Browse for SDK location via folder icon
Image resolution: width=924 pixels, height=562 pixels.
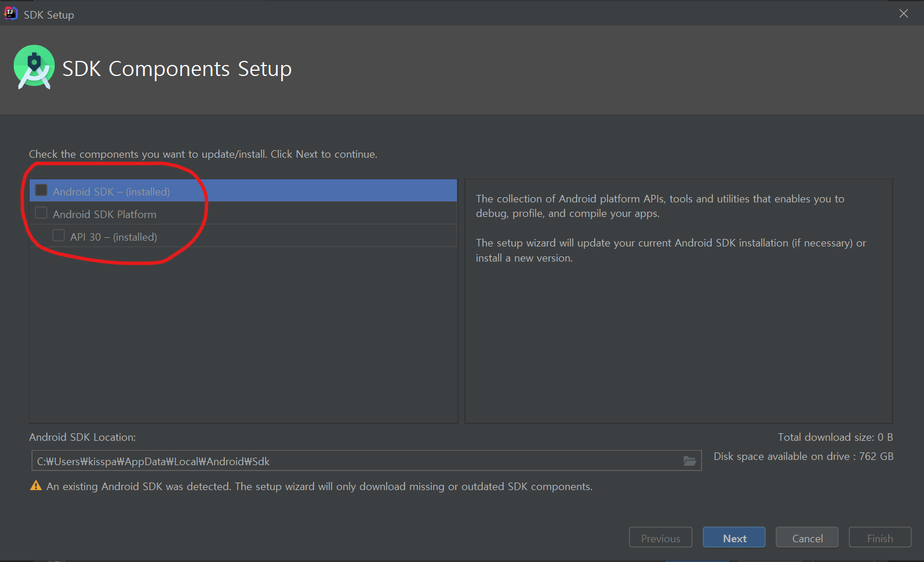click(x=689, y=461)
